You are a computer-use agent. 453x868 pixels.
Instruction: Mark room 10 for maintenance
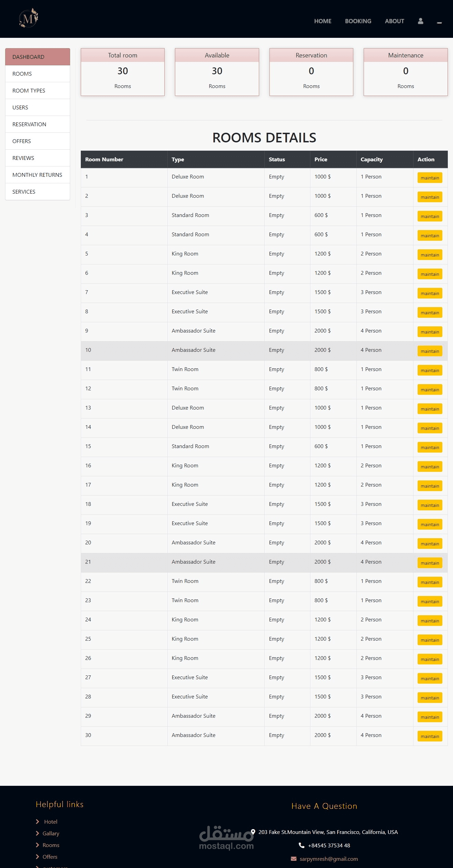point(430,351)
